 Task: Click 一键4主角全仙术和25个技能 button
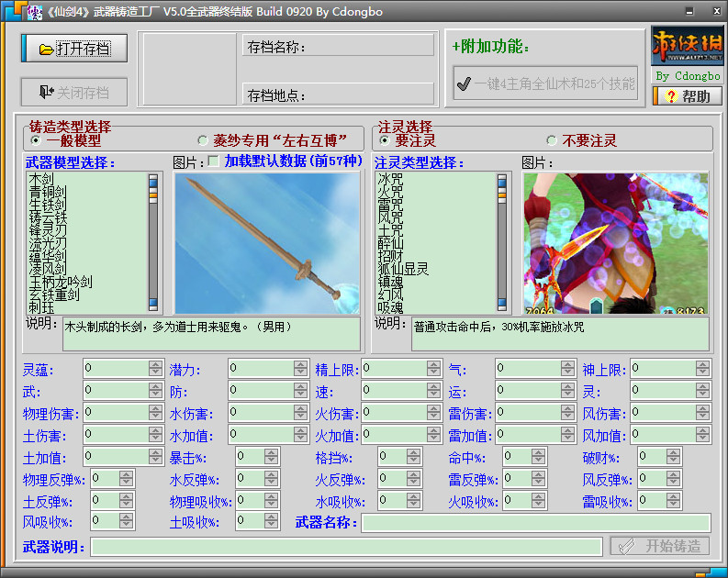(545, 83)
